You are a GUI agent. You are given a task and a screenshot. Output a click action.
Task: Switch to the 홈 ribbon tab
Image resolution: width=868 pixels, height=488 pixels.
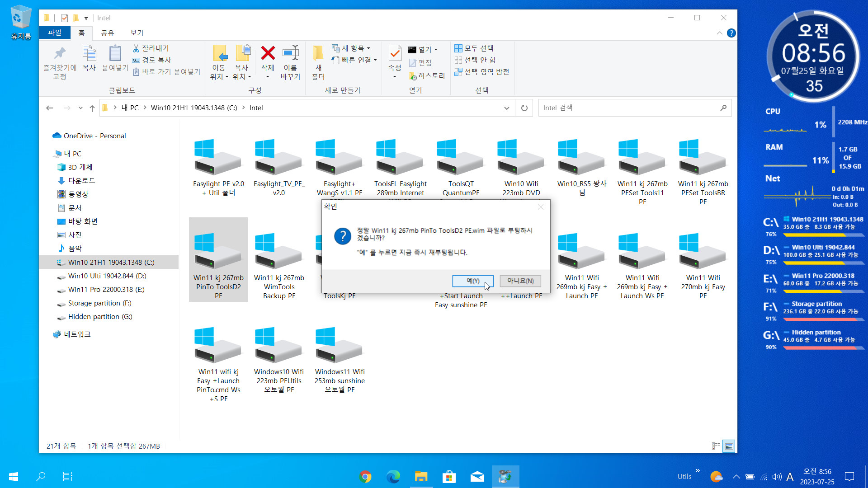[x=81, y=33]
